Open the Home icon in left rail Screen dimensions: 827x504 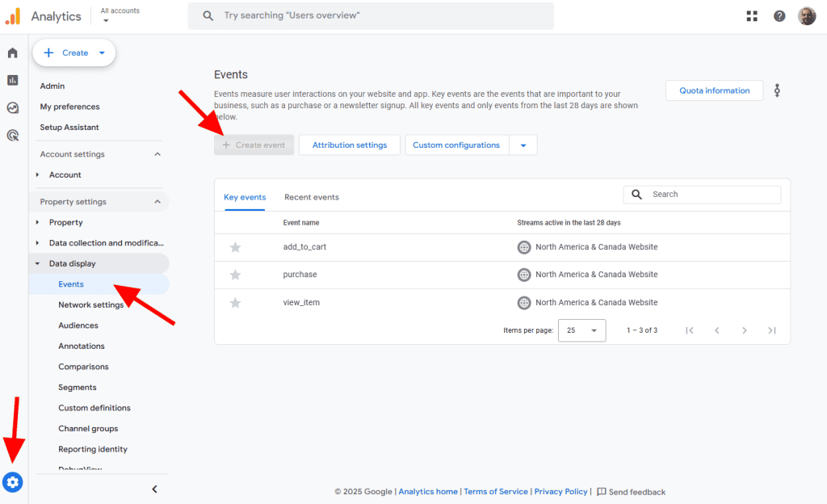pyautogui.click(x=13, y=53)
